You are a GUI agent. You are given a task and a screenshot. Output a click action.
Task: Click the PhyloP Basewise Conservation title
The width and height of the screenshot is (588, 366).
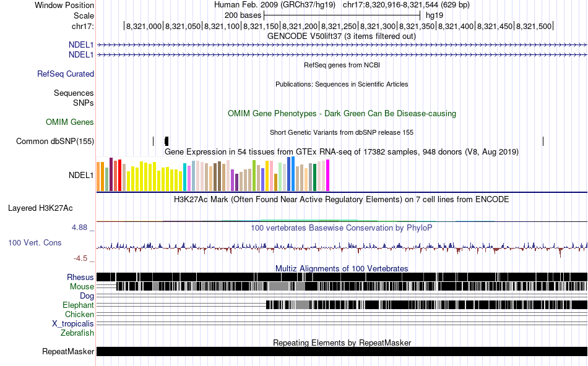(342, 228)
